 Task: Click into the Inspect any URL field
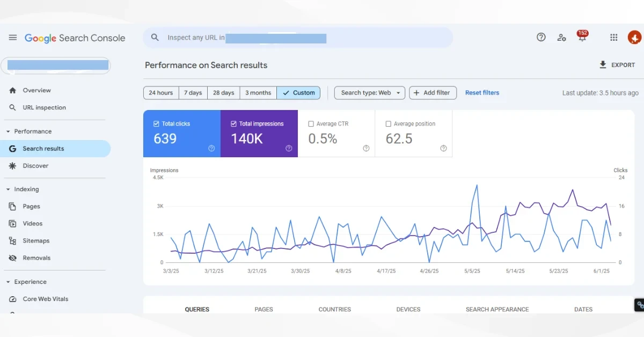(x=298, y=38)
